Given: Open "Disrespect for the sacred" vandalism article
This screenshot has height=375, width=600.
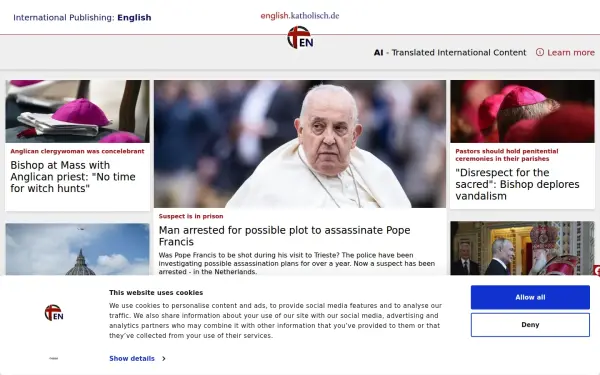Looking at the screenshot, I should tap(517, 184).
